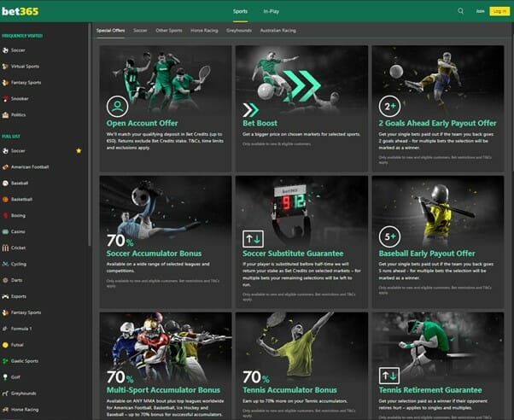Select the Soccer offers tab
Viewport: 514px width, 420px height.
(140, 31)
